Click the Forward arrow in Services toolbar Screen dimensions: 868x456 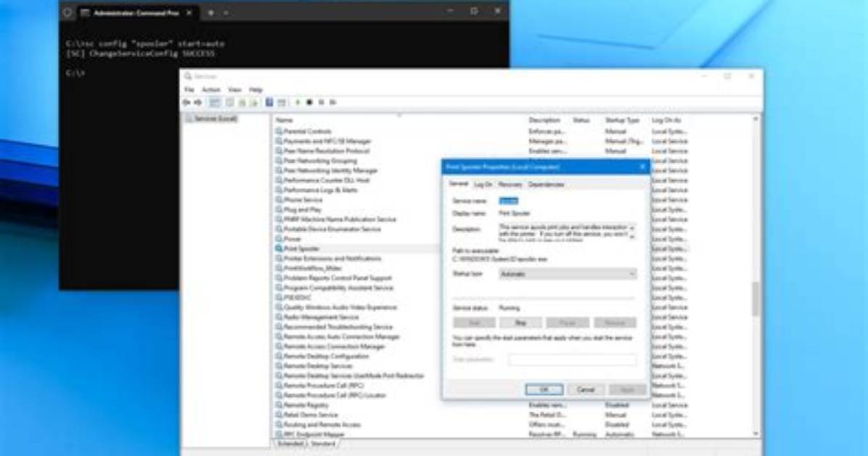197,102
